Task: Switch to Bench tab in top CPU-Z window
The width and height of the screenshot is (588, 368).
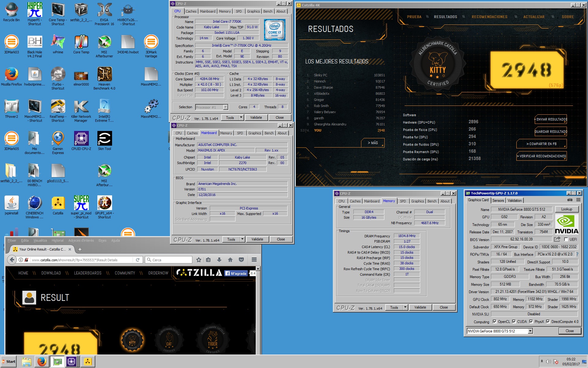Action: click(268, 11)
